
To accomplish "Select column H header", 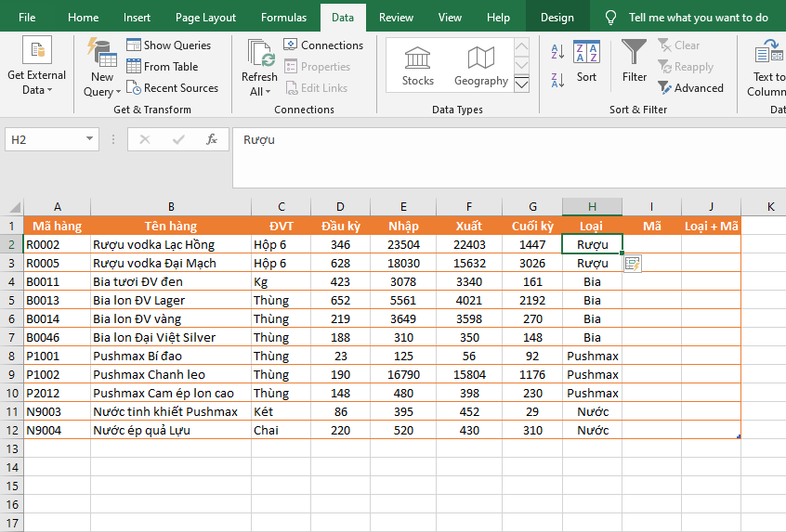I will [x=592, y=206].
